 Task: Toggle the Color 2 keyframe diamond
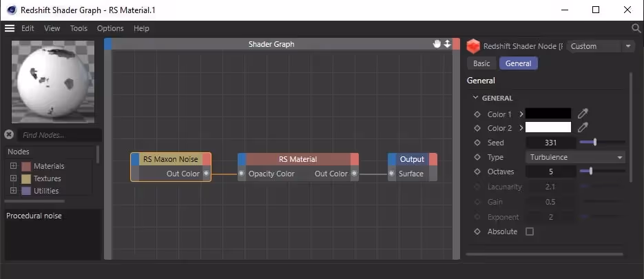tap(477, 128)
